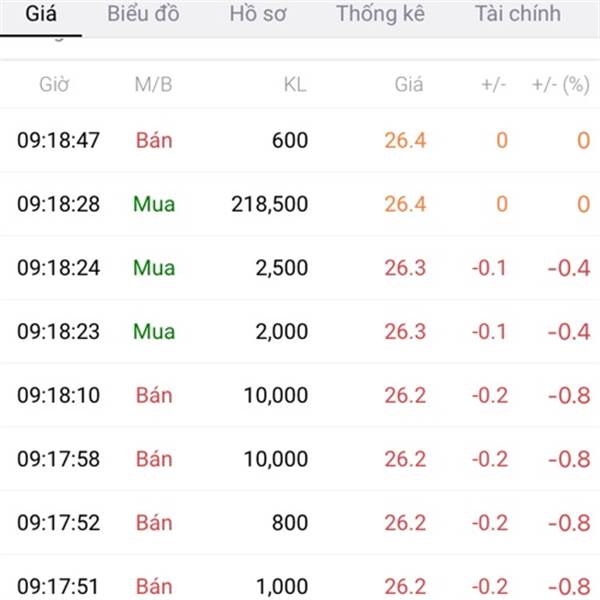Select the 09:18:10 Bán transaction row
The width and height of the screenshot is (600, 600).
(300, 395)
